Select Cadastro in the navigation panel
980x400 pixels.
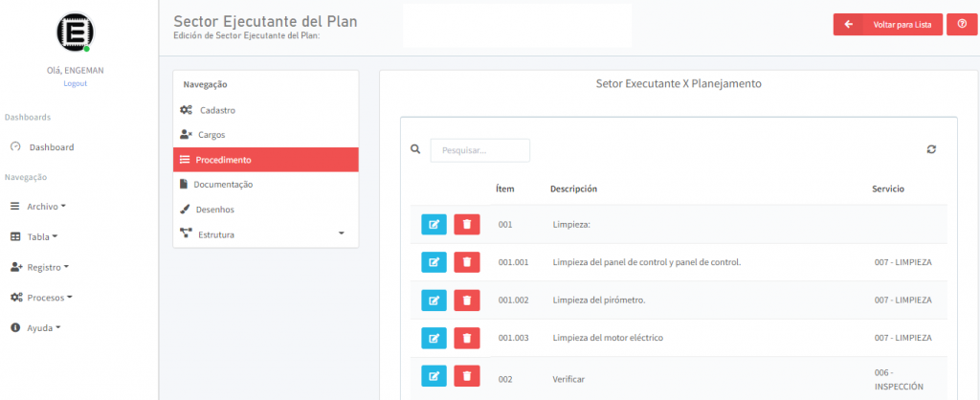click(x=217, y=110)
